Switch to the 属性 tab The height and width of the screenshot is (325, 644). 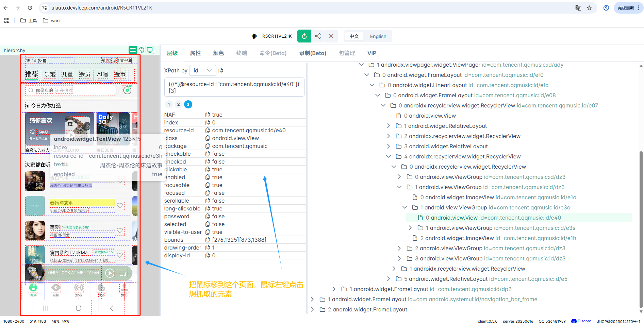click(195, 53)
